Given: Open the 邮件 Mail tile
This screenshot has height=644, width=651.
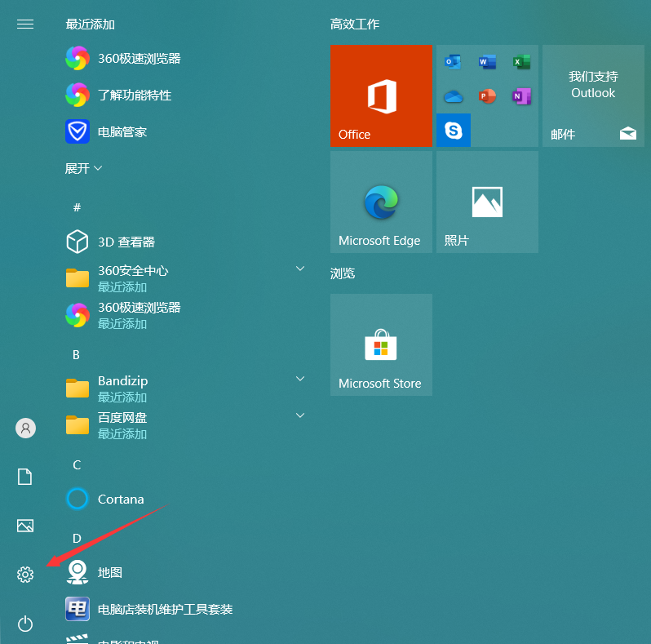Looking at the screenshot, I should (x=593, y=95).
